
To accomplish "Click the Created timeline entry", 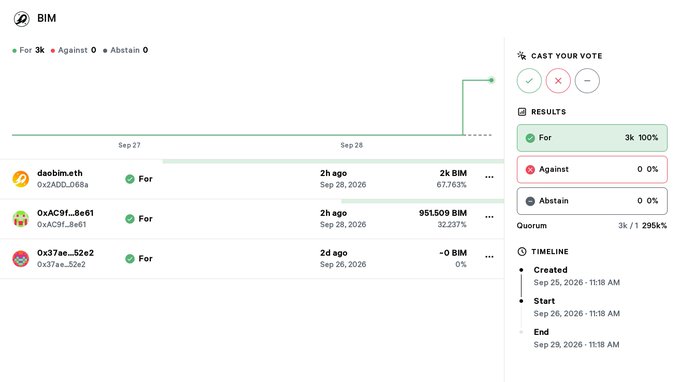I will (576, 276).
